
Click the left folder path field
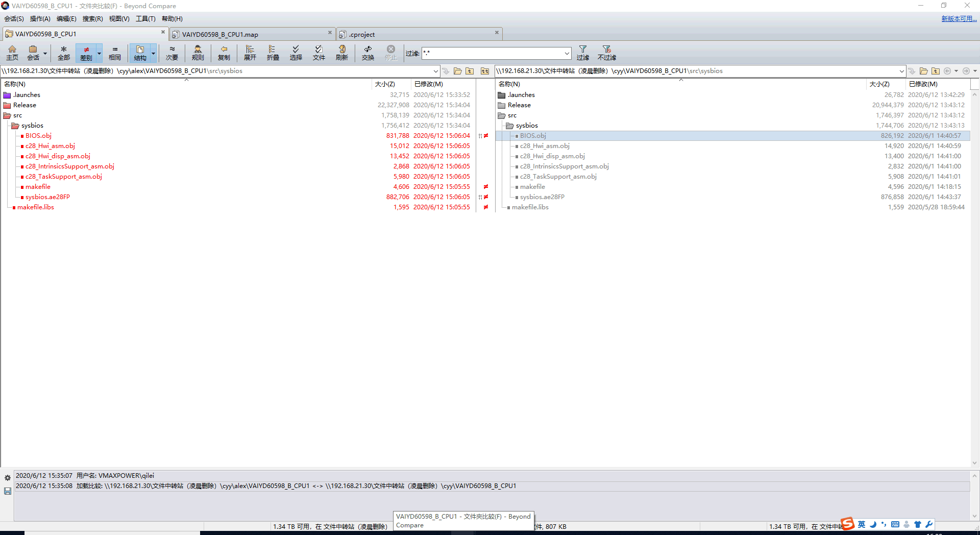[x=216, y=71]
